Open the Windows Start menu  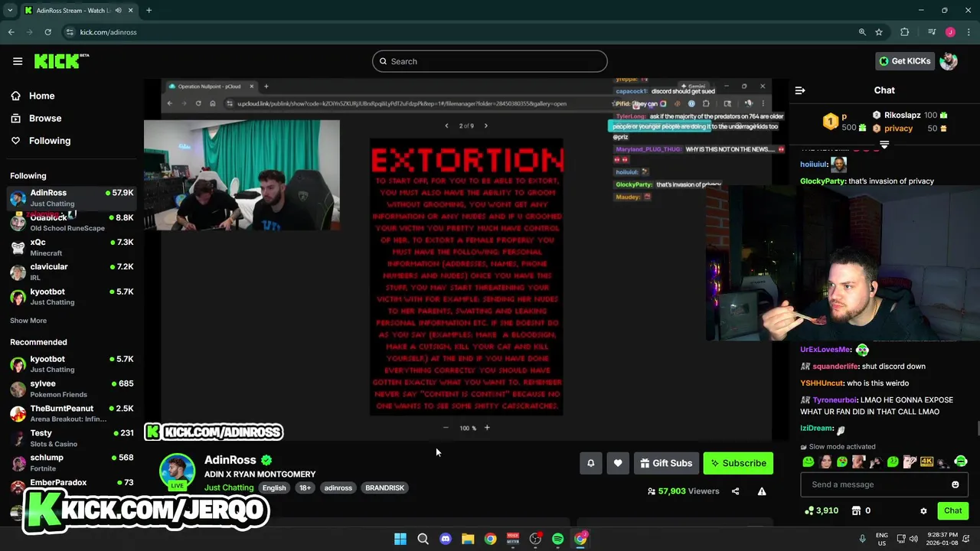point(400,539)
